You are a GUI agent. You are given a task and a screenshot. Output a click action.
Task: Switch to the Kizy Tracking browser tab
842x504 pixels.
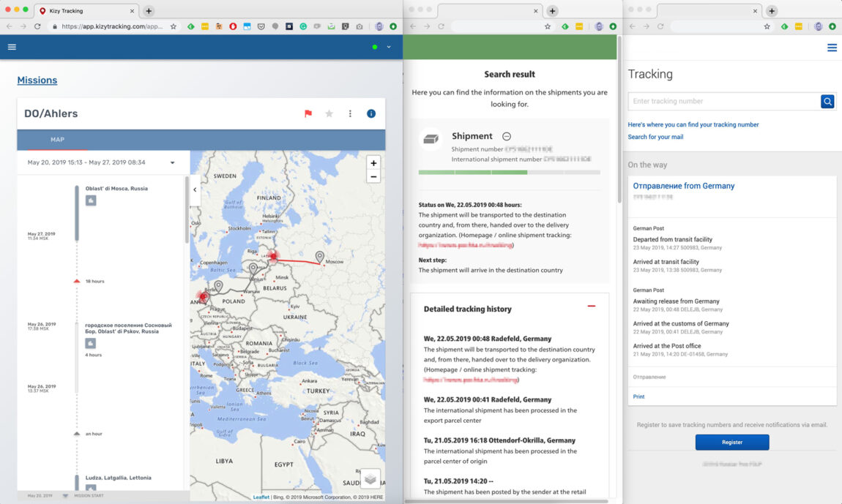click(x=86, y=11)
